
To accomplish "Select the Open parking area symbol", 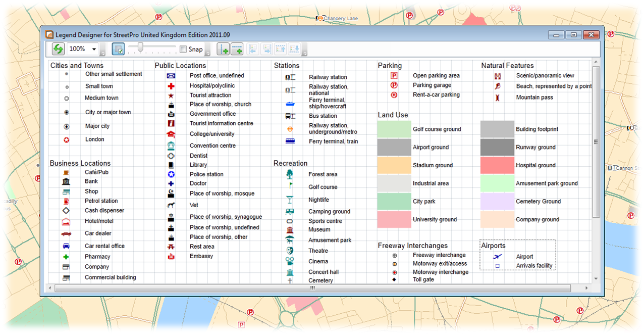I will tap(394, 76).
